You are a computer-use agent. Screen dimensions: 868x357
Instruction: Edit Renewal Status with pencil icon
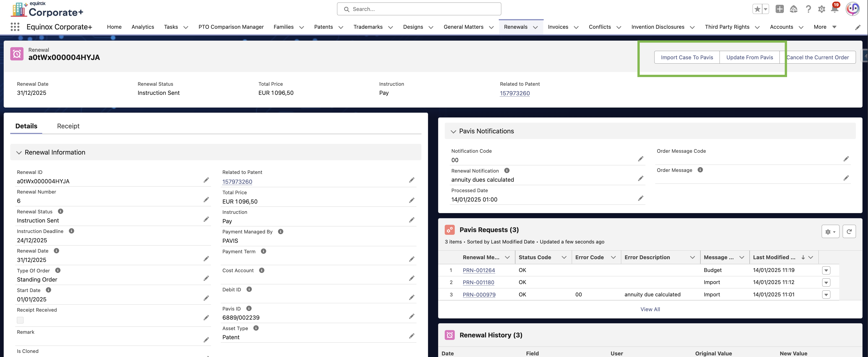pyautogui.click(x=206, y=220)
